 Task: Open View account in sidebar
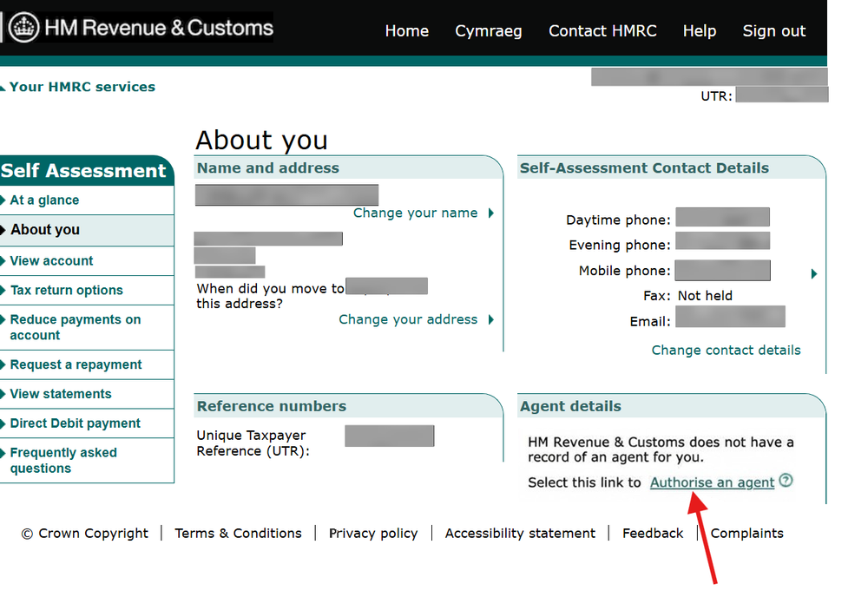pyautogui.click(x=51, y=260)
